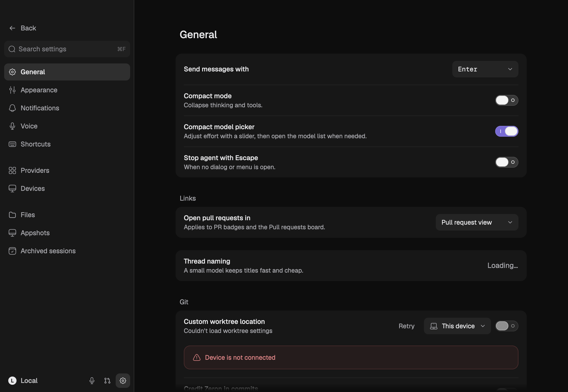Click the bottom bar microphone icon

[x=92, y=381]
